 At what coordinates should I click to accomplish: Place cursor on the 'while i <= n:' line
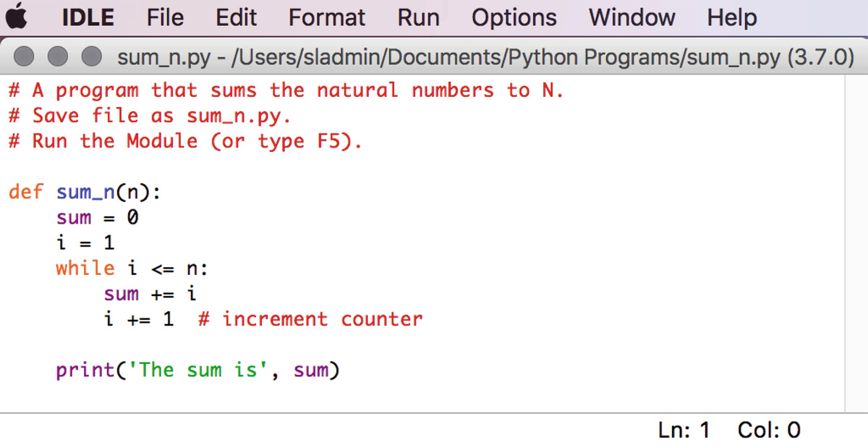tap(132, 269)
